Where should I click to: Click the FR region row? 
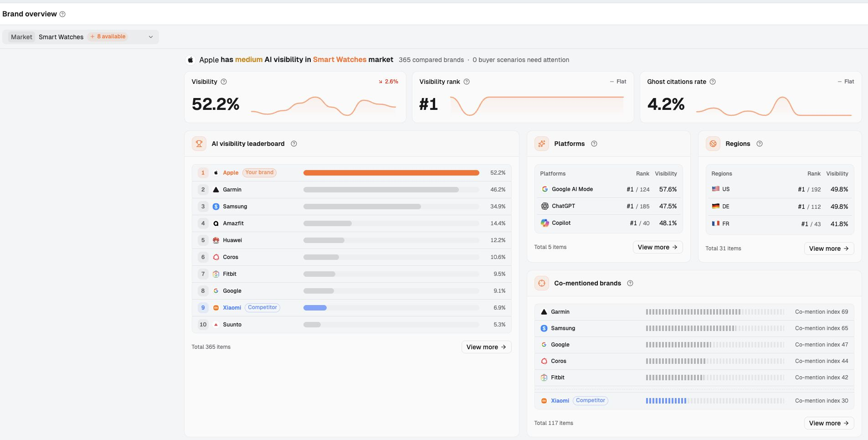pyautogui.click(x=780, y=224)
